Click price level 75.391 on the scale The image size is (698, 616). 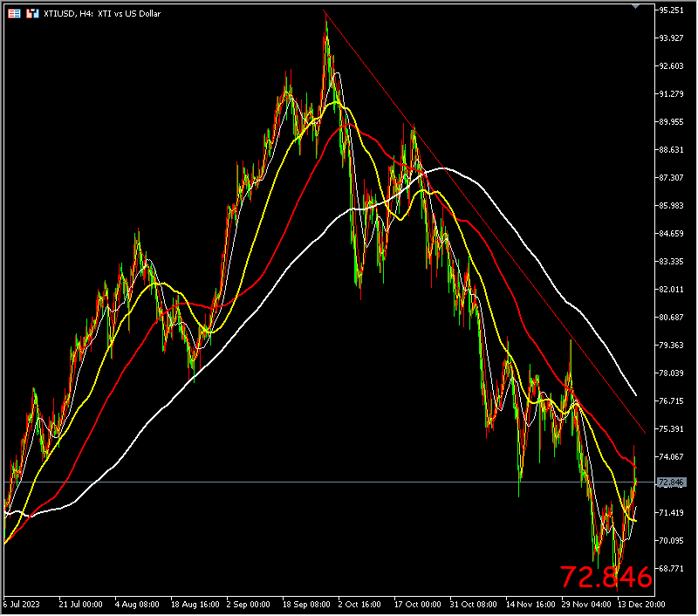pos(671,429)
